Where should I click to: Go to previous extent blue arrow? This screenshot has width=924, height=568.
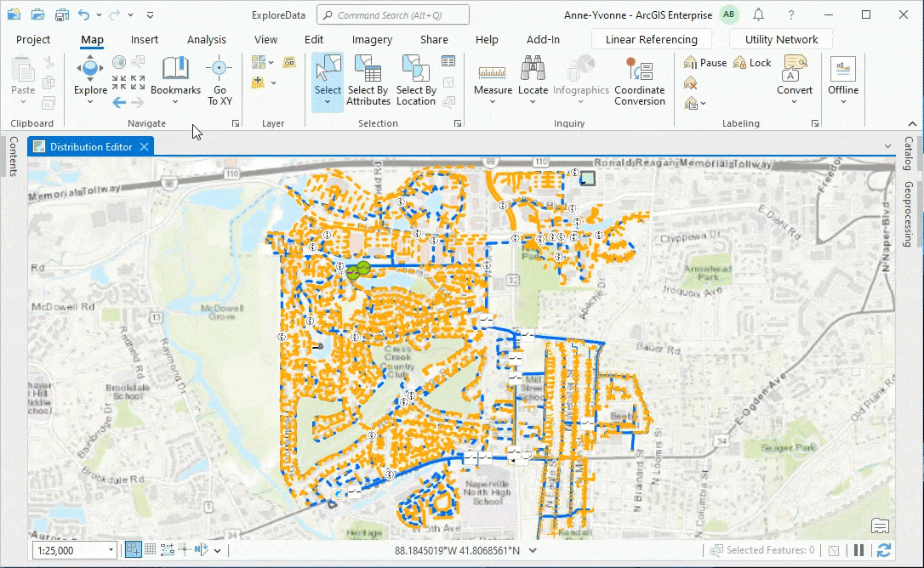point(119,103)
